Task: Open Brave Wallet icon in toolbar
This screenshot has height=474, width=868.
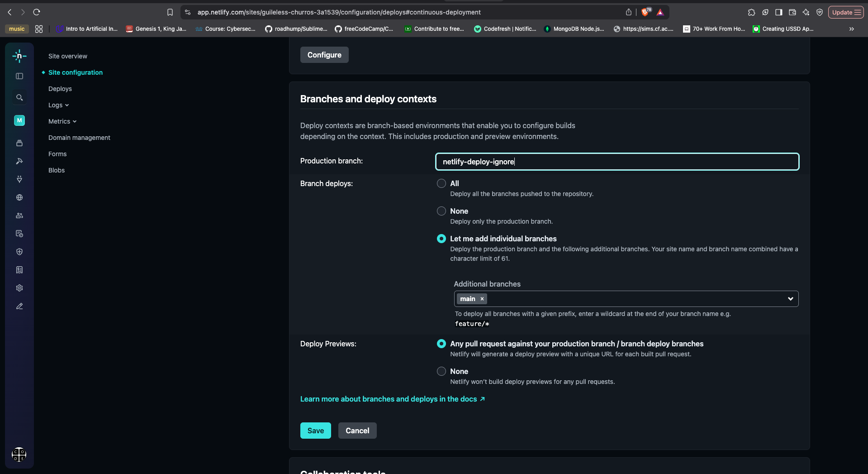Action: click(x=792, y=12)
